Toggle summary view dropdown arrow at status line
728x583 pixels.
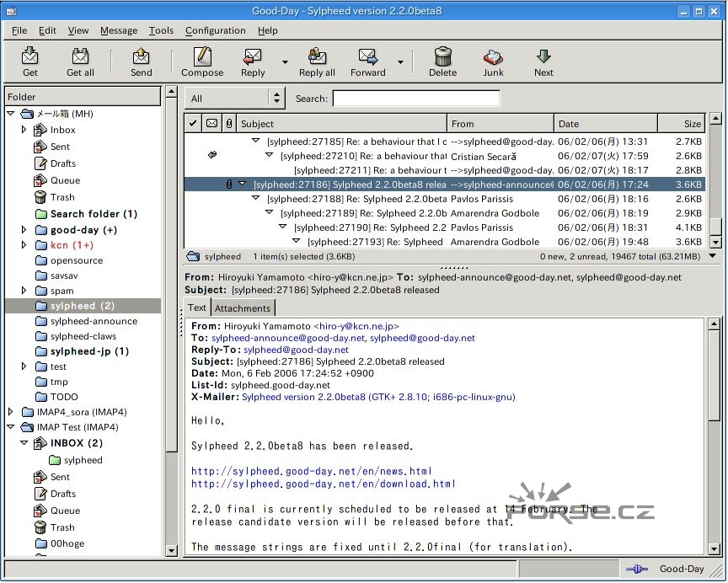click(713, 256)
